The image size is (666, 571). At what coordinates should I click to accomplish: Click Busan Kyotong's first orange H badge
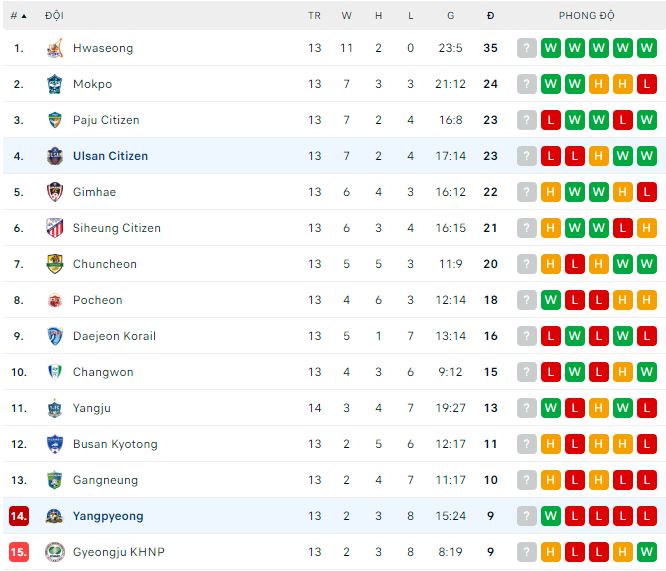[550, 444]
